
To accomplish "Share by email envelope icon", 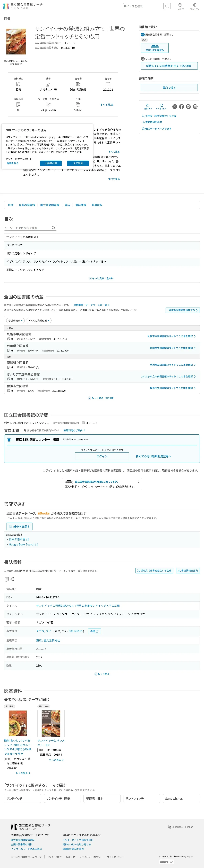I will click(x=195, y=106).
